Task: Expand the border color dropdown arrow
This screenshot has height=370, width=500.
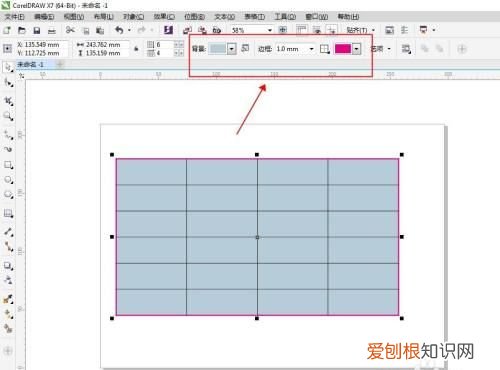Action: pyautogui.click(x=357, y=49)
